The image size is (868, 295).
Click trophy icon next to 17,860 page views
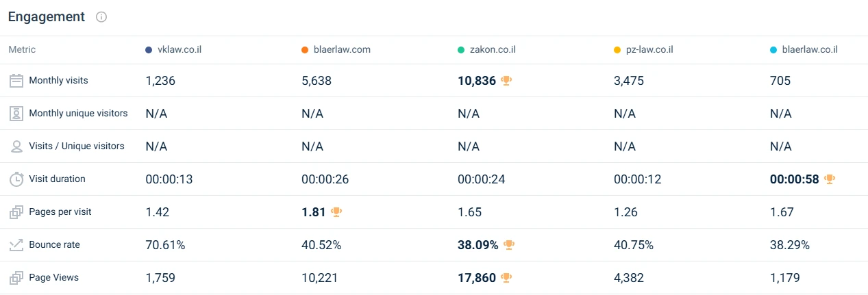coord(506,278)
